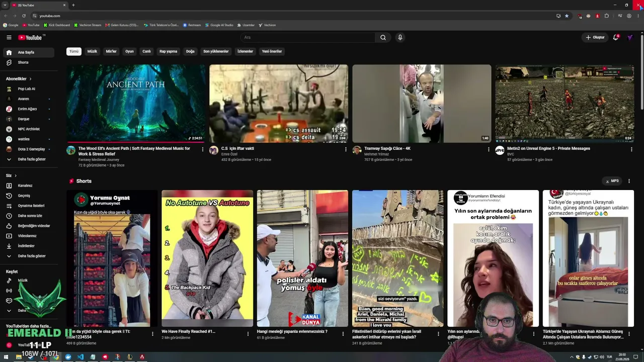Open the YouTube guide hamburger menu
The image size is (644, 362).
pos(9,37)
